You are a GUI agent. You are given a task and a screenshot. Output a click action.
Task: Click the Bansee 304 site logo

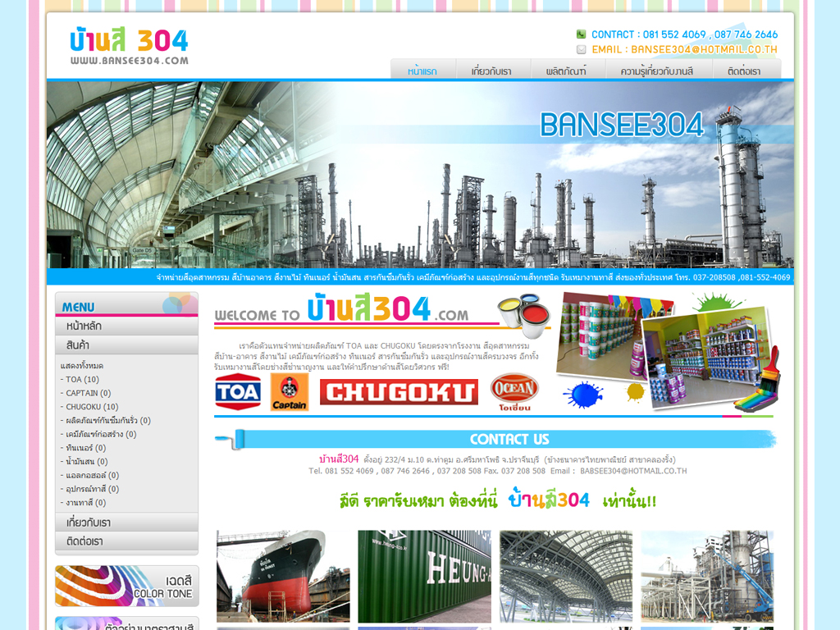129,47
